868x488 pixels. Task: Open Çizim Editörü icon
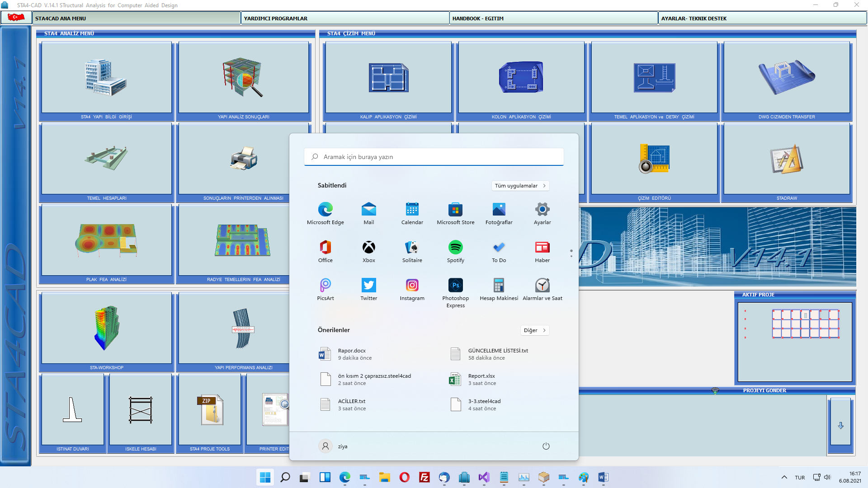point(654,159)
